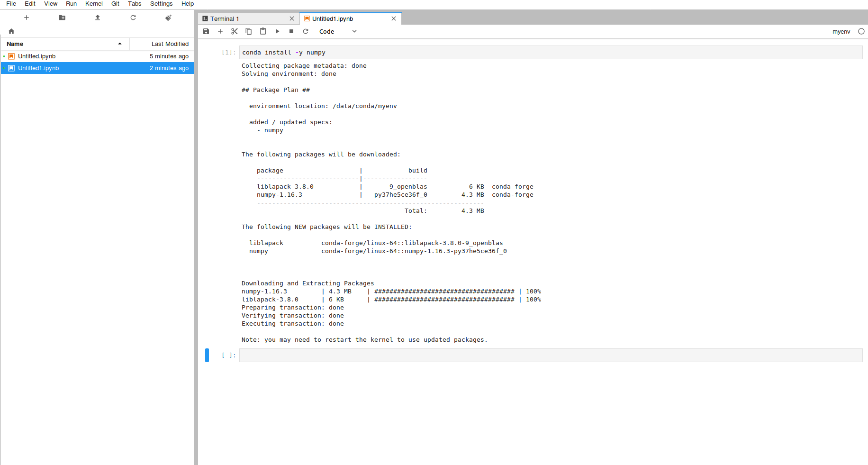
Task: Copy the selected cell
Action: tap(249, 31)
